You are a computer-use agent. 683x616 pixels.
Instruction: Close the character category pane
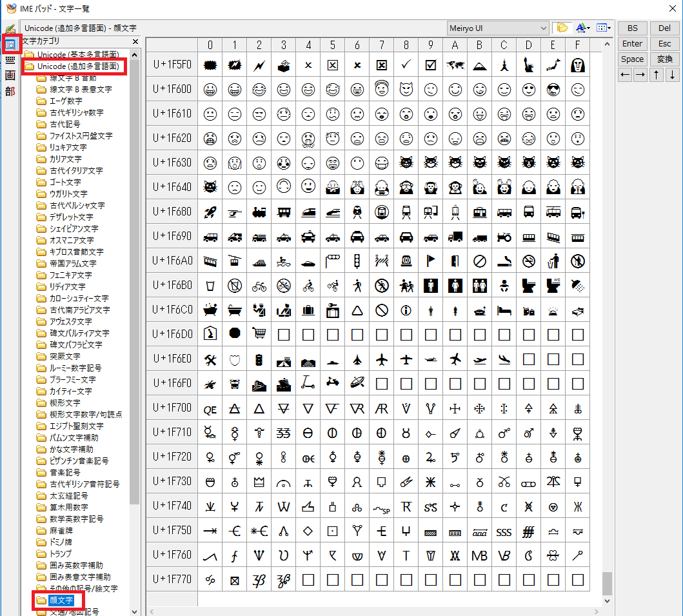(135, 41)
